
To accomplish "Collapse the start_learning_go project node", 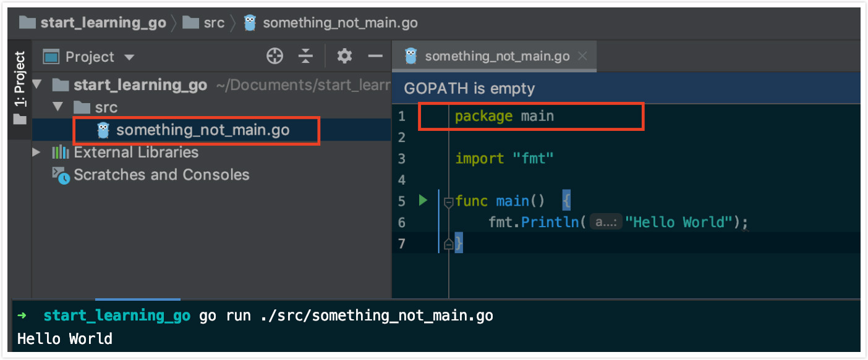I will point(37,84).
